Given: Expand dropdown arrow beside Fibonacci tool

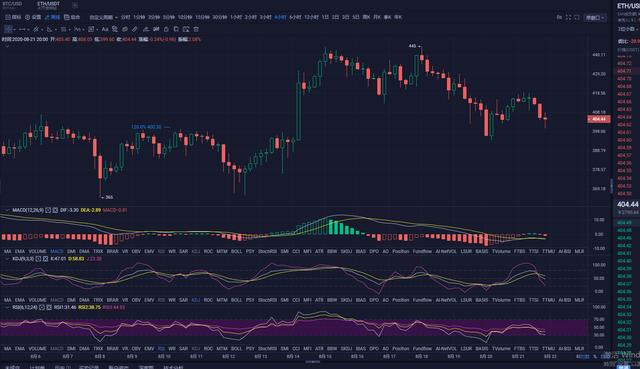Looking at the screenshot, I should 70,30.
